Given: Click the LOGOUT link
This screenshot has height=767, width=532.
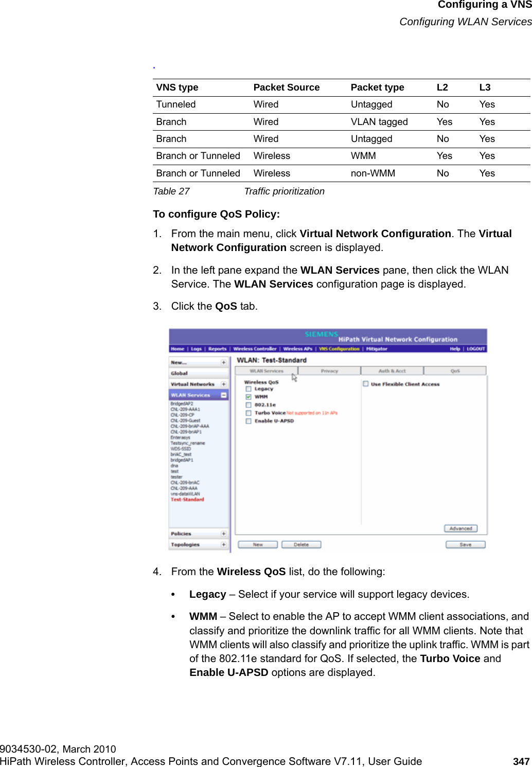Looking at the screenshot, I should (475, 349).
